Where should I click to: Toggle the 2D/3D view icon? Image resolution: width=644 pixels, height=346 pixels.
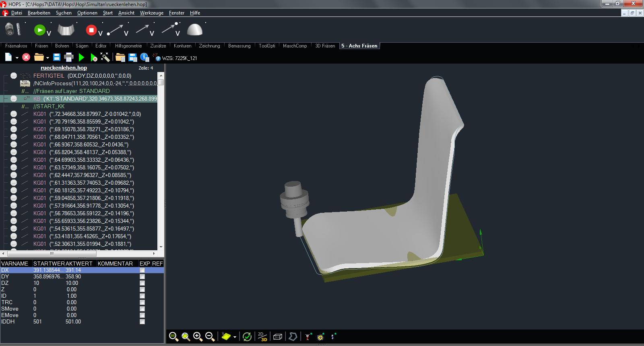point(262,337)
